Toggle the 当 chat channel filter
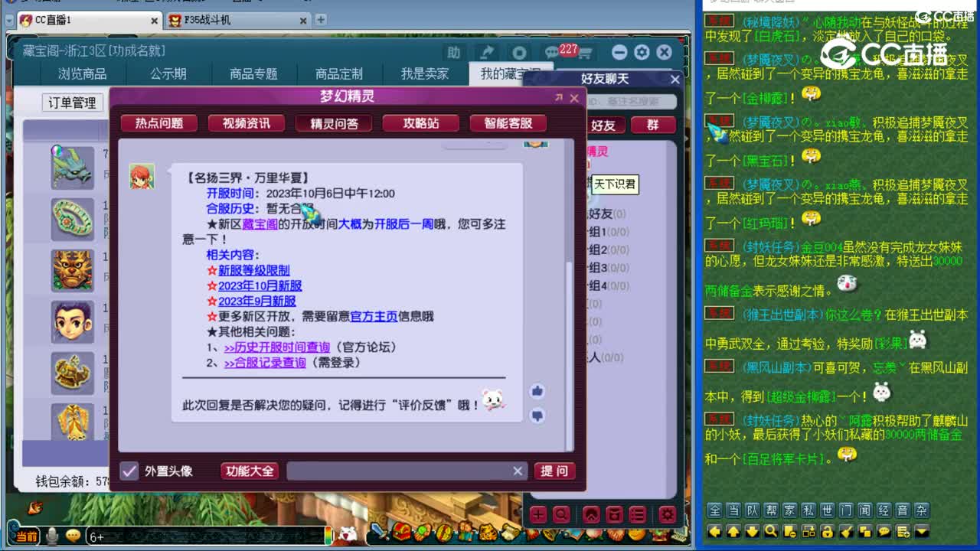 click(733, 510)
